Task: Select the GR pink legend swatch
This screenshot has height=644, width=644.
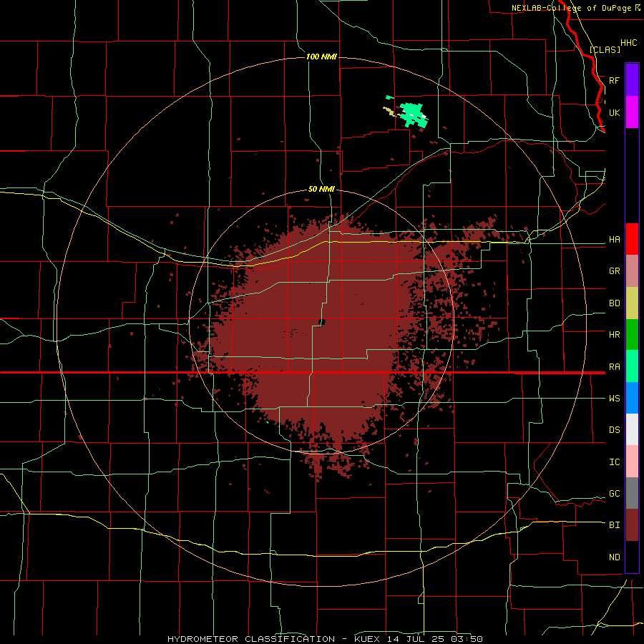Action: [632, 271]
